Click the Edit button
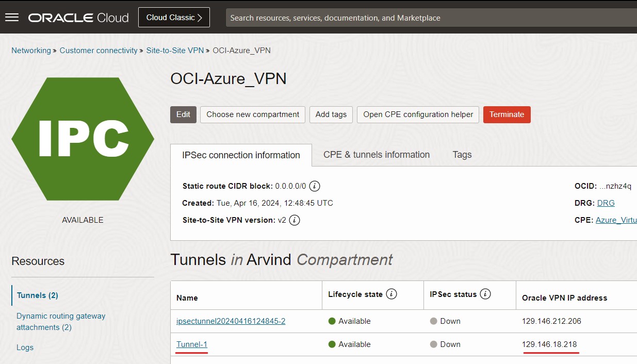The width and height of the screenshot is (637, 364). pos(183,114)
